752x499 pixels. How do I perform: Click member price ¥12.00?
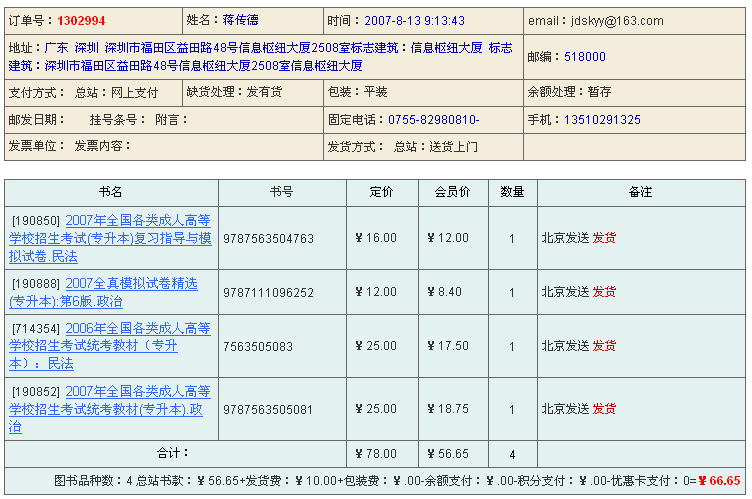[448, 238]
